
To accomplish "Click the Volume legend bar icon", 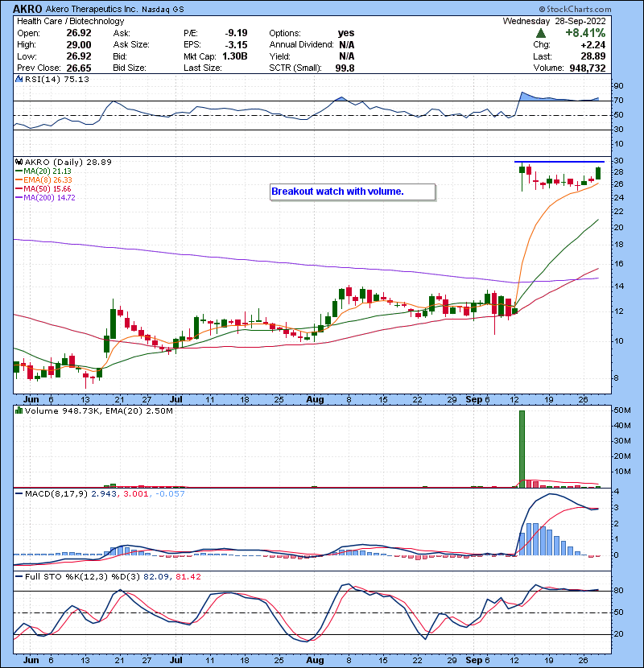I will point(19,410).
